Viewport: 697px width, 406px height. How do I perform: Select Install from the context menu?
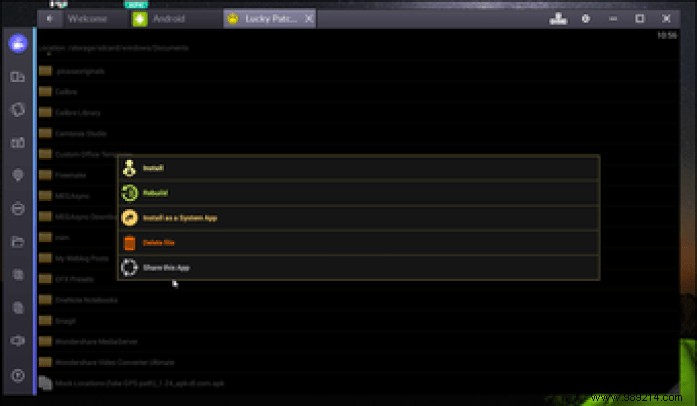[153, 168]
